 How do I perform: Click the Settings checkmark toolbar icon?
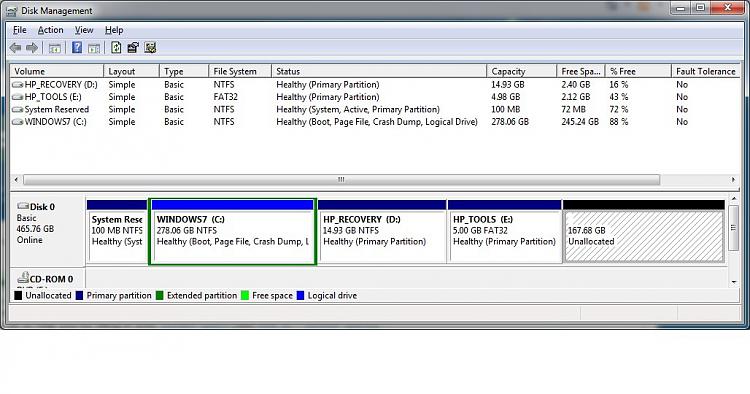click(x=150, y=47)
